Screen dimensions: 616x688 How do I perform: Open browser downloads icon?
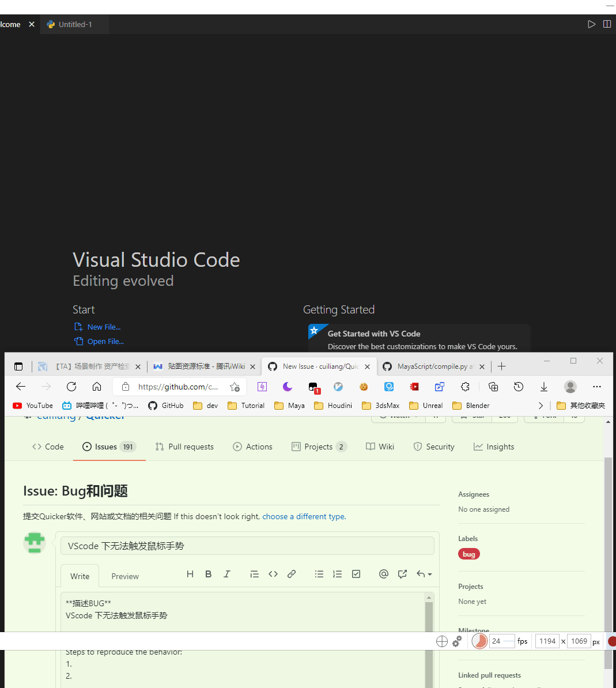pyautogui.click(x=544, y=387)
